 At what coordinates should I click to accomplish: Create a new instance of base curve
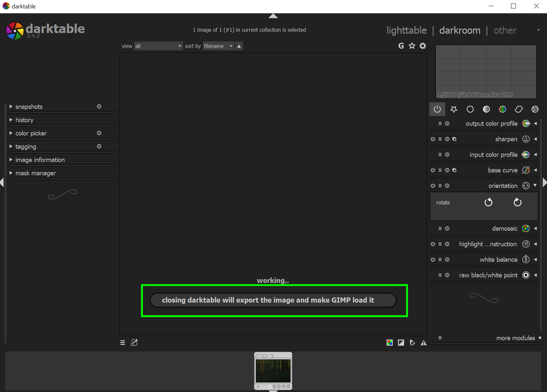454,170
